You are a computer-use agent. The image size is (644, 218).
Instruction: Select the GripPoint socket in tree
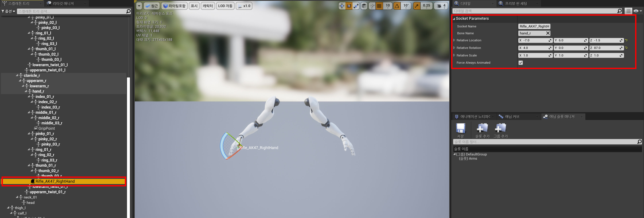[x=47, y=128]
